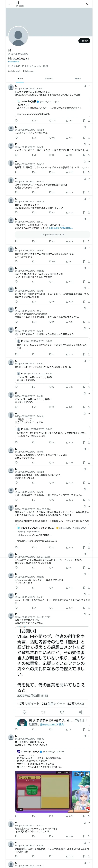Open the 64 Following list

tap(14, 71)
